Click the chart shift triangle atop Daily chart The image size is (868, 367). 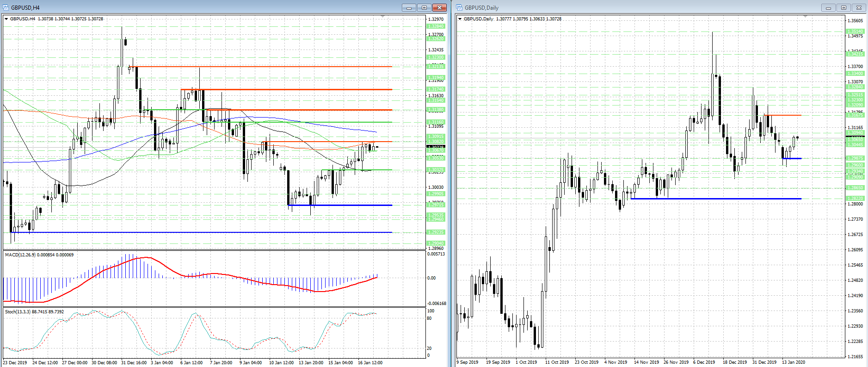(x=805, y=17)
